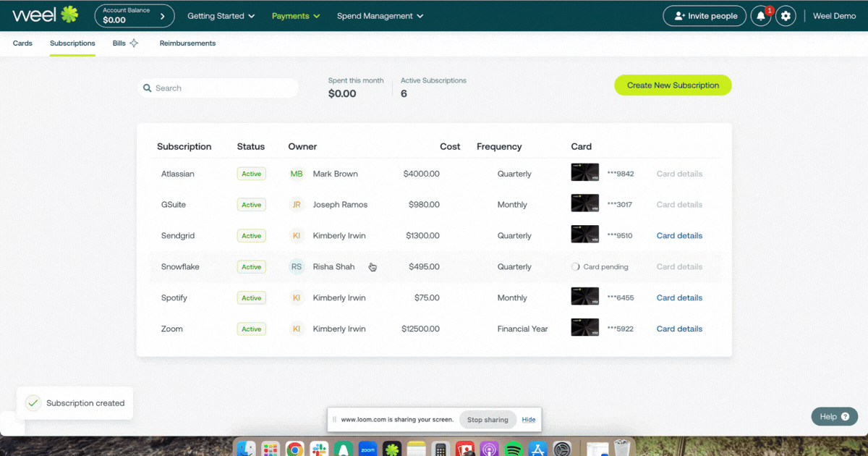Click the search magnifier icon
Image resolution: width=868 pixels, height=456 pixels.
click(148, 88)
